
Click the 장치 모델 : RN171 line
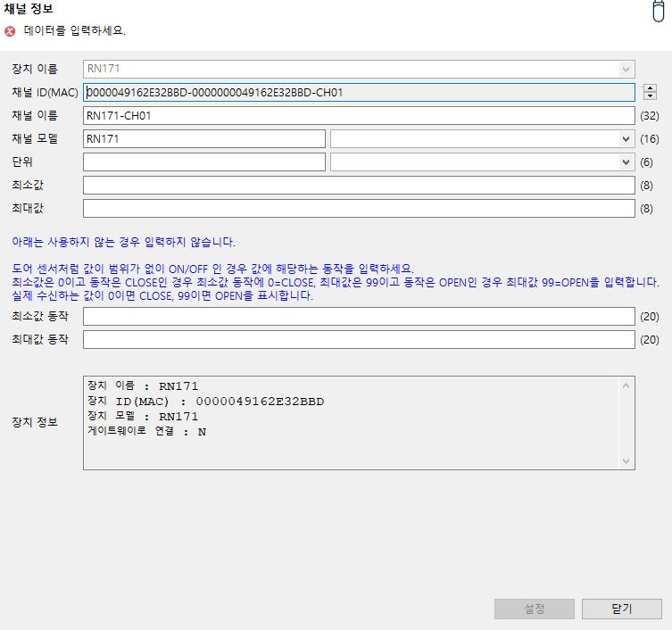click(143, 416)
